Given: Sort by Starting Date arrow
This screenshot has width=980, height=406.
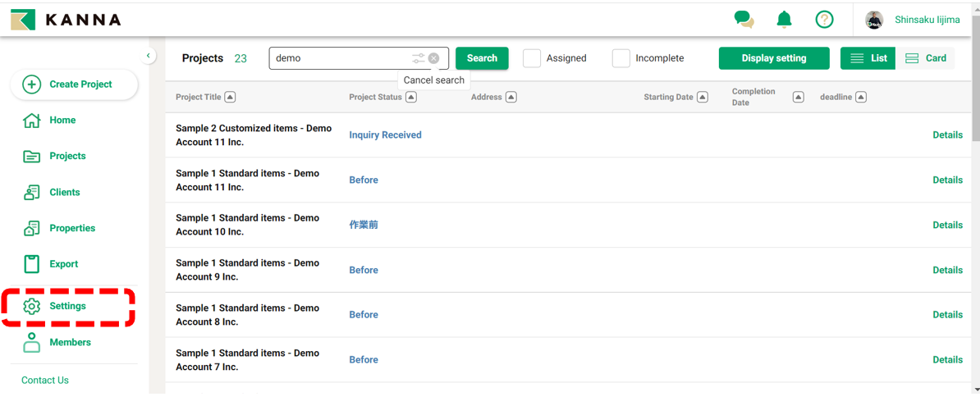Looking at the screenshot, I should [x=702, y=97].
